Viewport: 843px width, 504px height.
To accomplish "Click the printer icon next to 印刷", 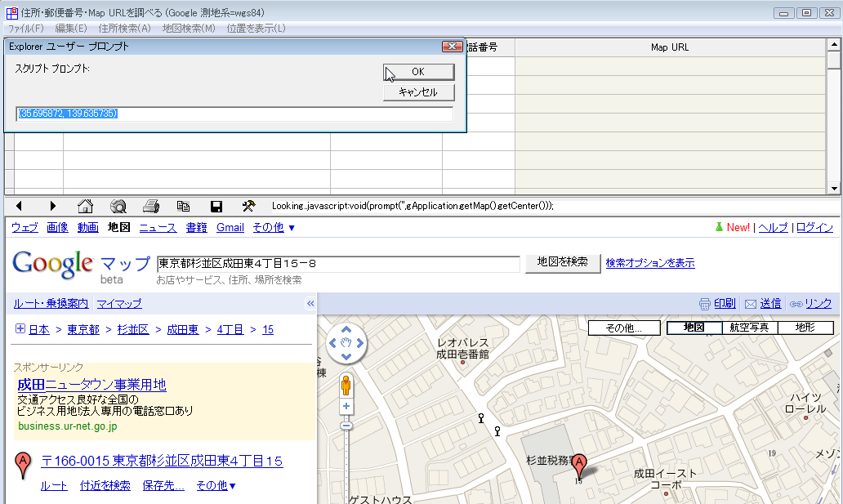I will (704, 305).
